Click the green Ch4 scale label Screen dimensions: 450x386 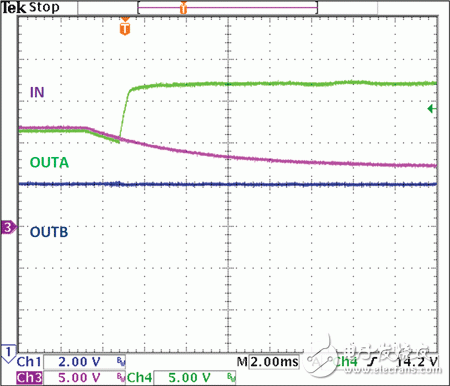[140, 378]
